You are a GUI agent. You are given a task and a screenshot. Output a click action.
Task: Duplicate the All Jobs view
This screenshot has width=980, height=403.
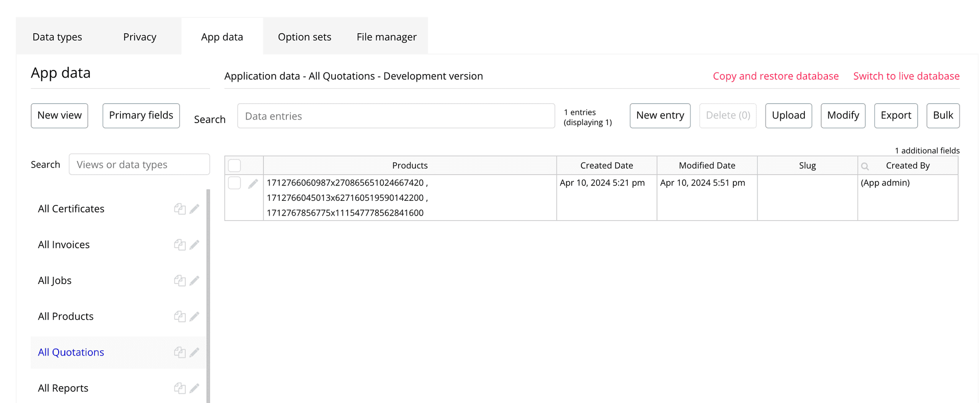coord(180,280)
